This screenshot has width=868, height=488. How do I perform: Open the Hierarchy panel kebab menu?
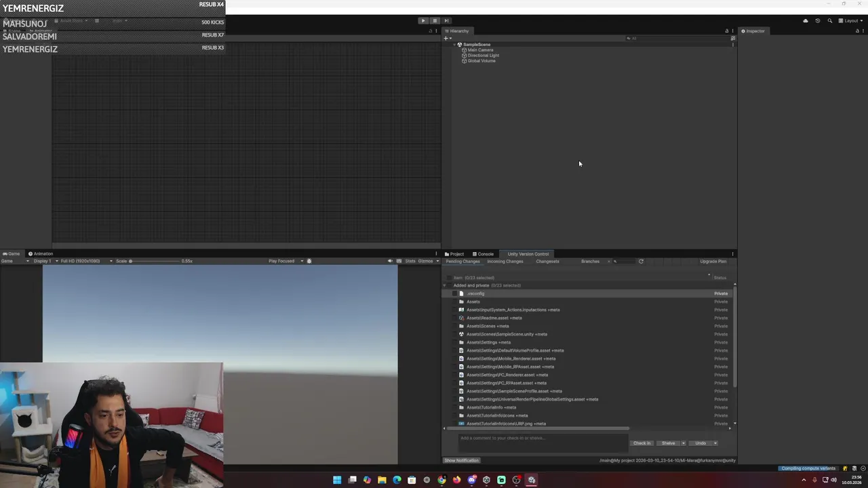click(x=732, y=30)
